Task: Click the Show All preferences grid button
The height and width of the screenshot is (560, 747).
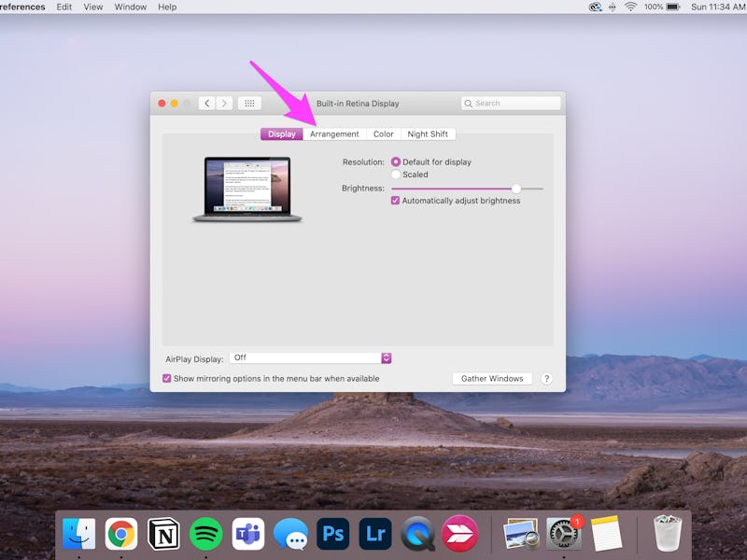Action: [x=247, y=103]
